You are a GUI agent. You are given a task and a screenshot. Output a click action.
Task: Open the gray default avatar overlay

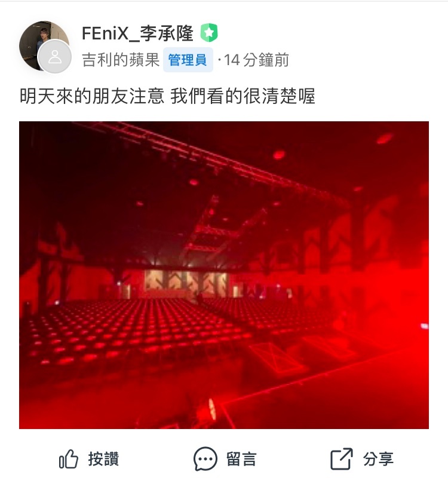(x=54, y=57)
